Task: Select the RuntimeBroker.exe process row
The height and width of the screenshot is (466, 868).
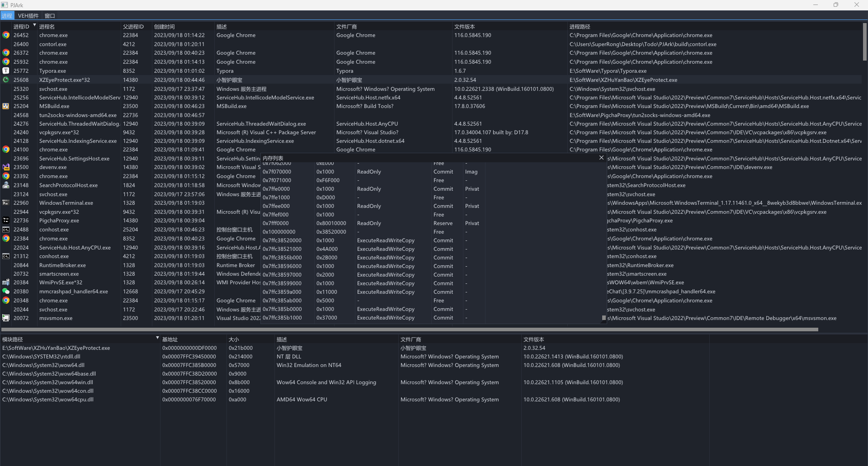Action: [x=131, y=265]
